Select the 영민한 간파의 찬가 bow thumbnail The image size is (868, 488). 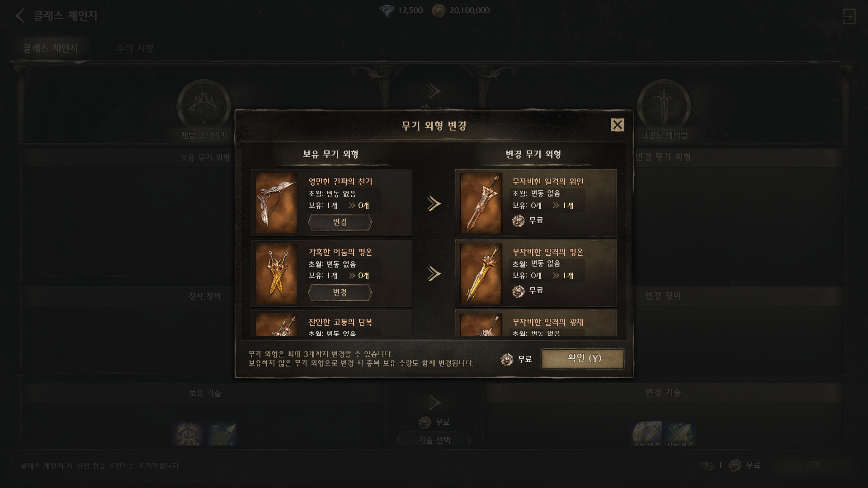pyautogui.click(x=276, y=203)
